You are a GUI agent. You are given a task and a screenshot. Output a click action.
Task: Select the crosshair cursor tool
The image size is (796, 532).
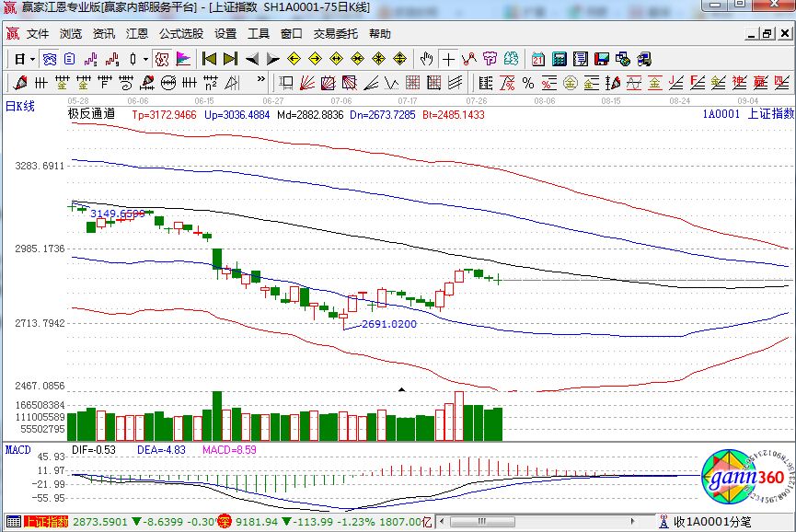(448, 59)
